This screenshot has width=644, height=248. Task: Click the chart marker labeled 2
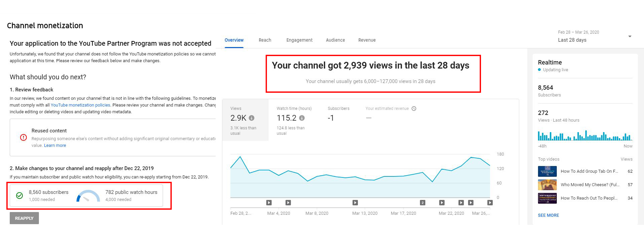423,203
